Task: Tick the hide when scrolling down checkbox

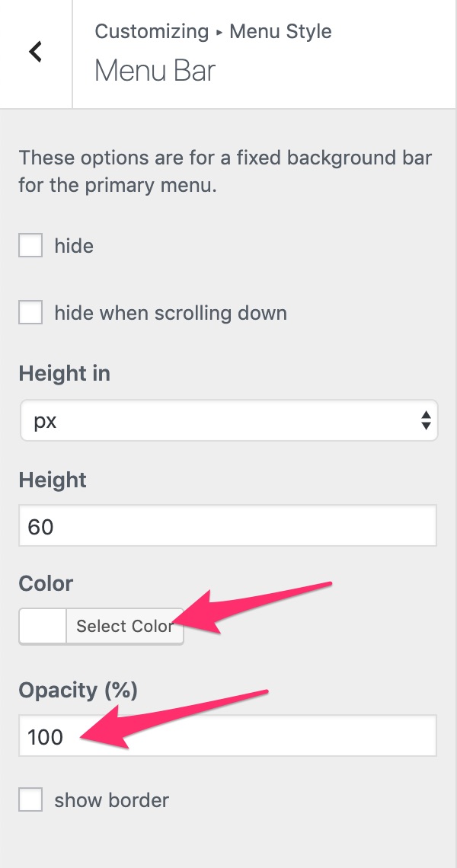Action: point(30,313)
